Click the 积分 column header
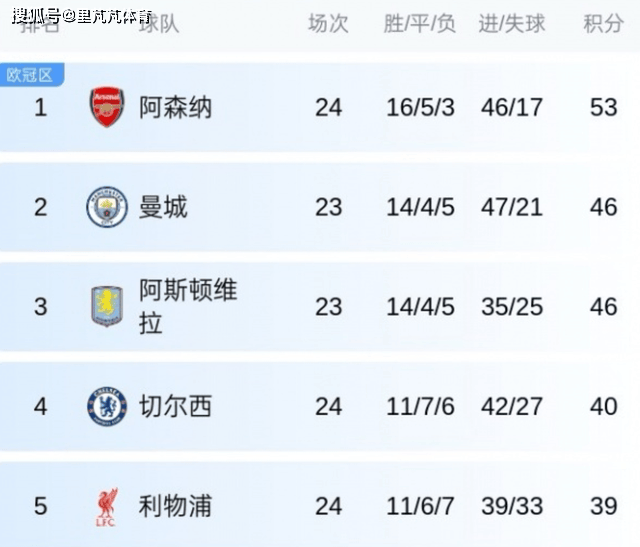640x547 pixels. pos(603,24)
